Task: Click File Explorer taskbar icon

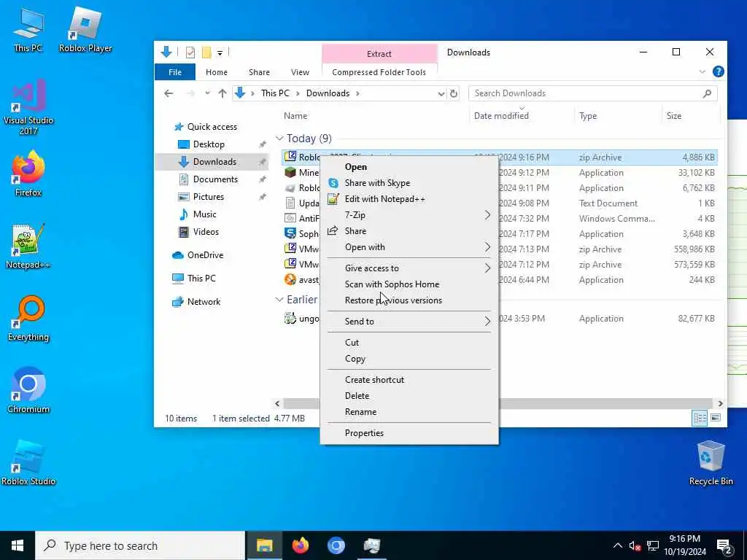Action: [x=264, y=545]
